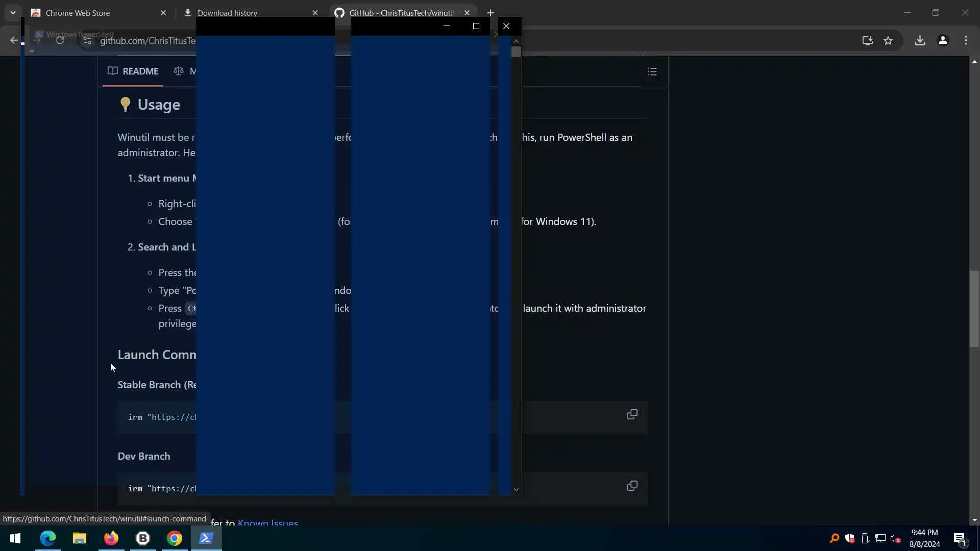Click PowerShell window scroll down arrow
Image resolution: width=980 pixels, height=551 pixels.
tap(516, 489)
